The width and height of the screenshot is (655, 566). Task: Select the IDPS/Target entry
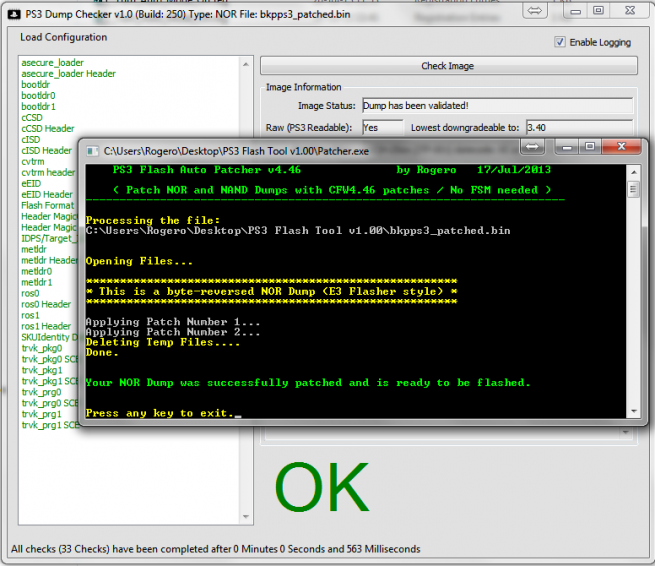pos(49,238)
